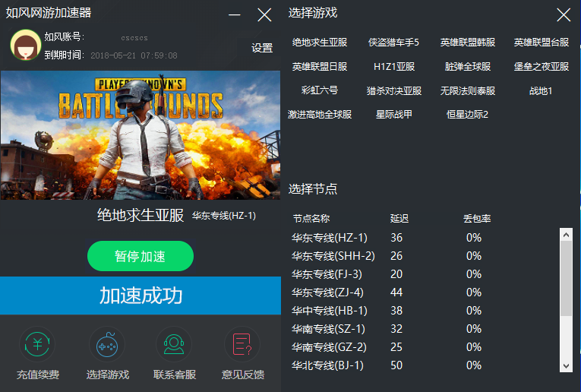Open the 意见反馈 feedback form icon
581x392 pixels.
point(242,345)
